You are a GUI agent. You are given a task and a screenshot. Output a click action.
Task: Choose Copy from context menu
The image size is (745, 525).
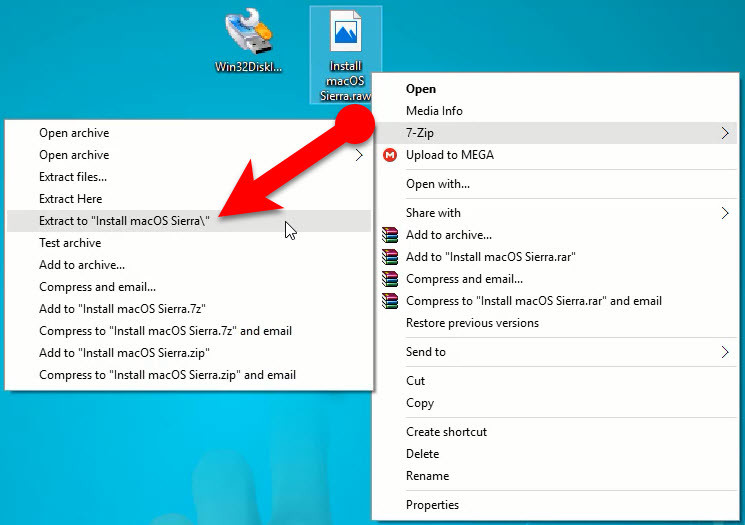pyautogui.click(x=555, y=403)
